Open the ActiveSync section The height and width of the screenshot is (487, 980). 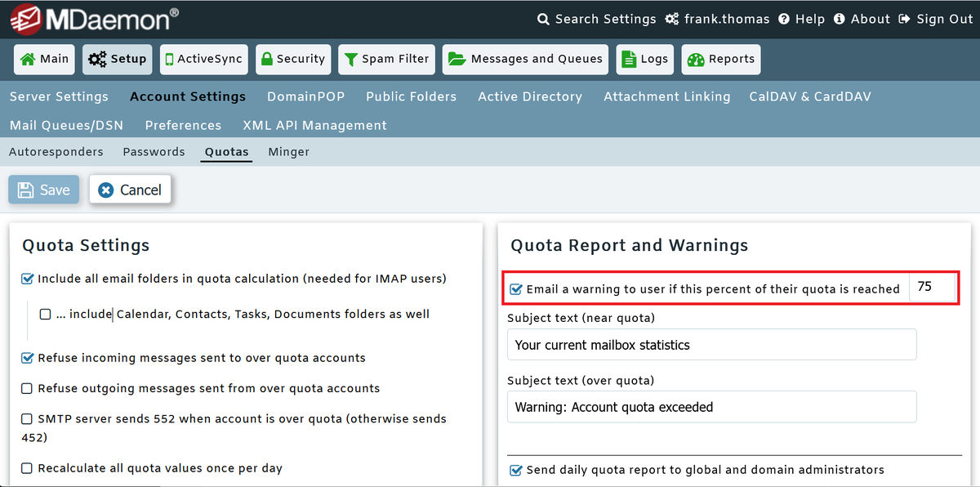[204, 59]
